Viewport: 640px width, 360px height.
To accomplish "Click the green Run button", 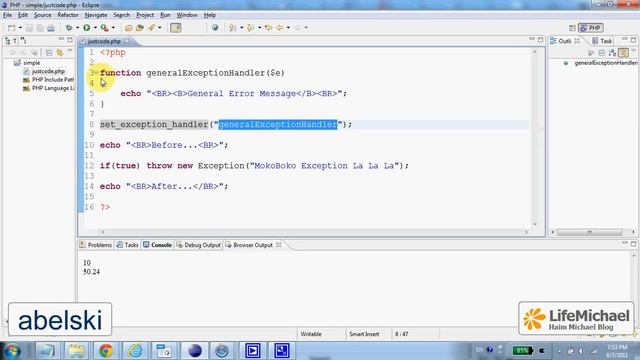I will 87,28.
